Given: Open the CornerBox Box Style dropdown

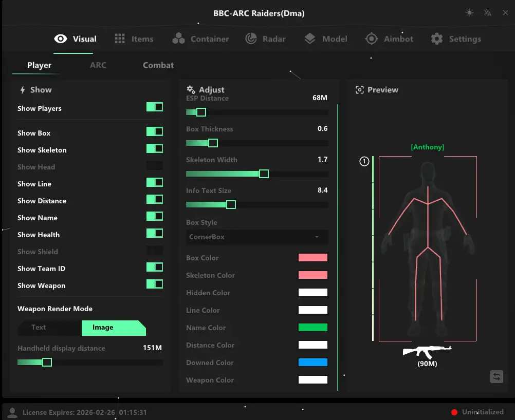Looking at the screenshot, I should point(256,238).
